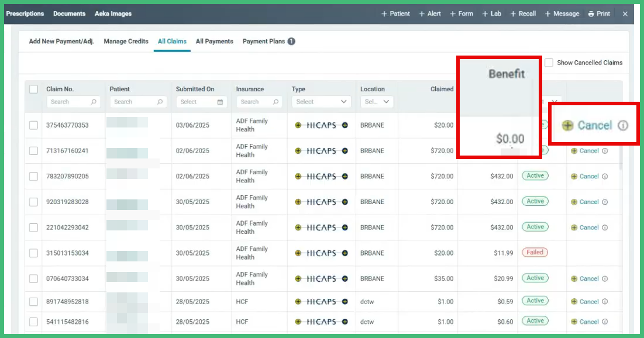644x338 pixels.
Task: Cancel claim 221042293042
Action: [585, 227]
